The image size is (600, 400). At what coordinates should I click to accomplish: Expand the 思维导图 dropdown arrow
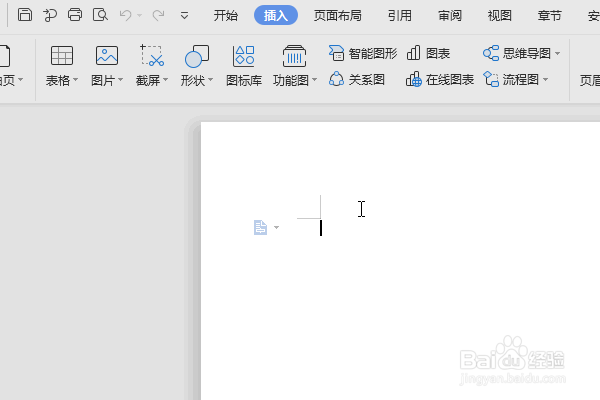point(558,53)
